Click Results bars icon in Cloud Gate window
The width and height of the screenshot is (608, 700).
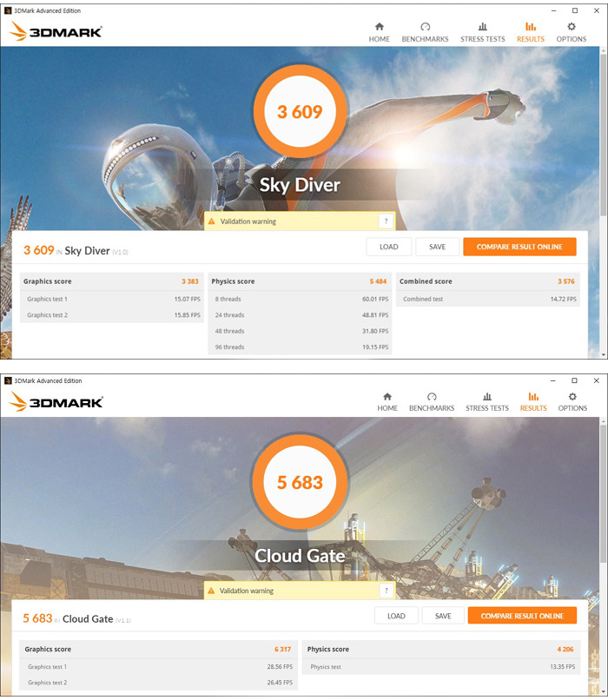pyautogui.click(x=533, y=396)
